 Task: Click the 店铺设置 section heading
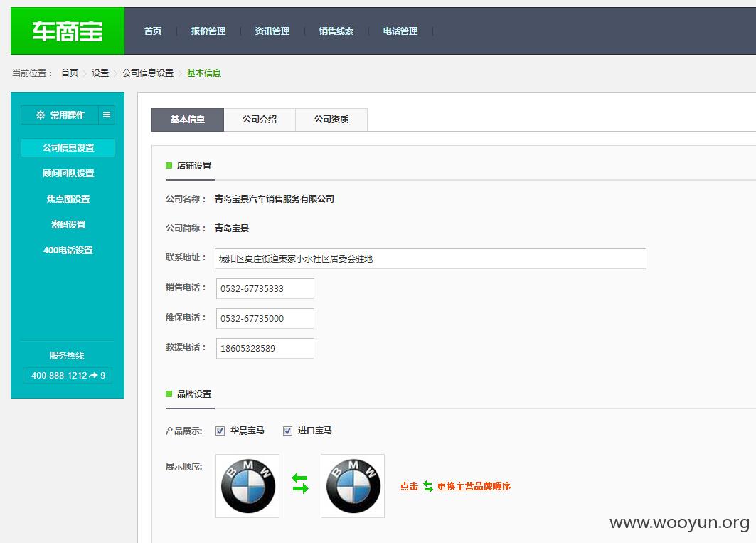pos(194,166)
